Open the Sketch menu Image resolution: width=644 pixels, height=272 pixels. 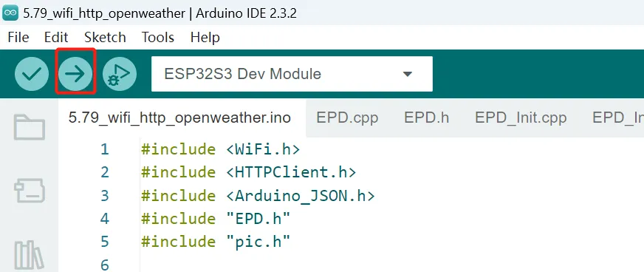click(105, 38)
